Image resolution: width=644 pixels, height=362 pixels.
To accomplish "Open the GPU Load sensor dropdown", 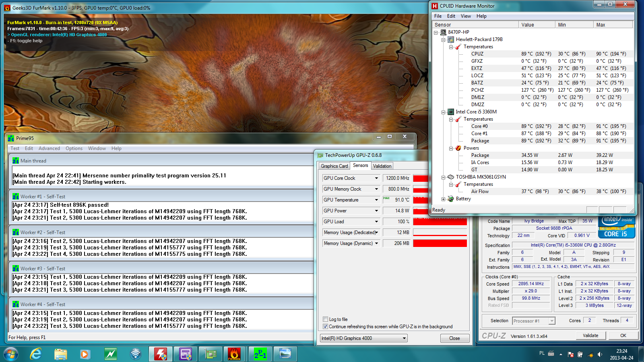I will point(377,222).
